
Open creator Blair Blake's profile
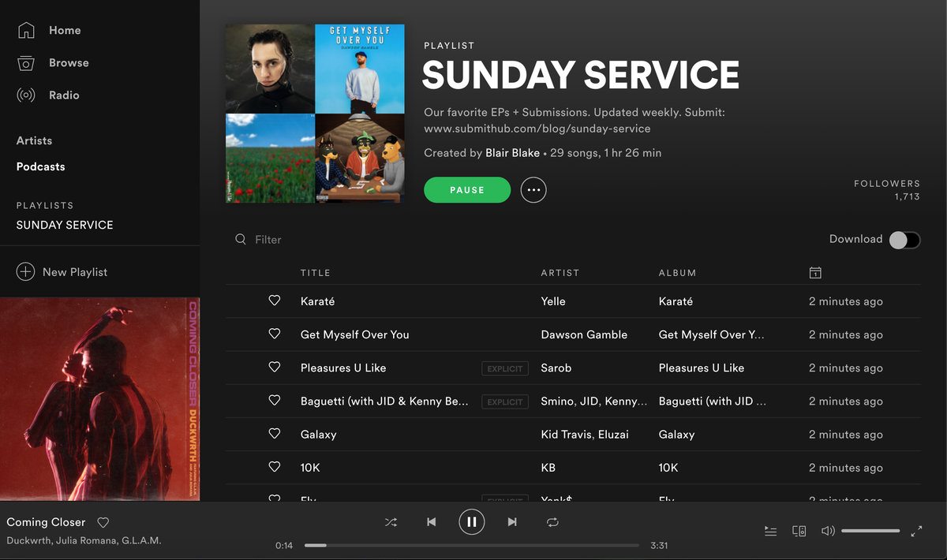[x=512, y=152]
